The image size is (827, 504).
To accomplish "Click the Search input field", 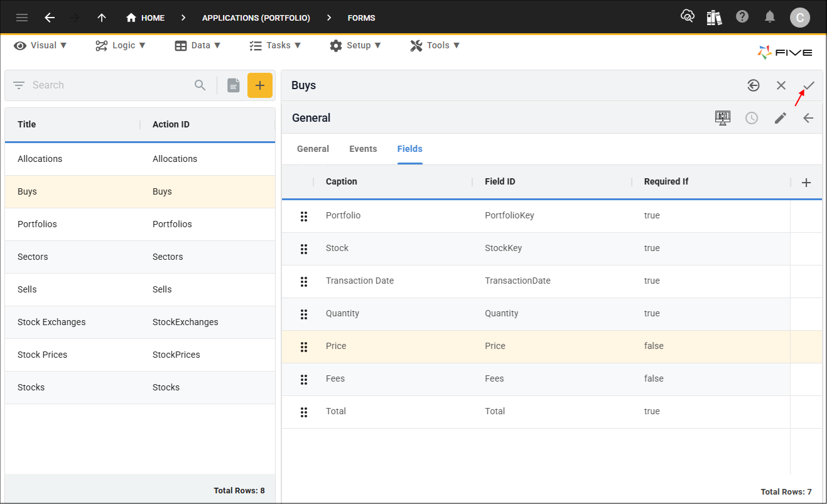I will pos(110,85).
